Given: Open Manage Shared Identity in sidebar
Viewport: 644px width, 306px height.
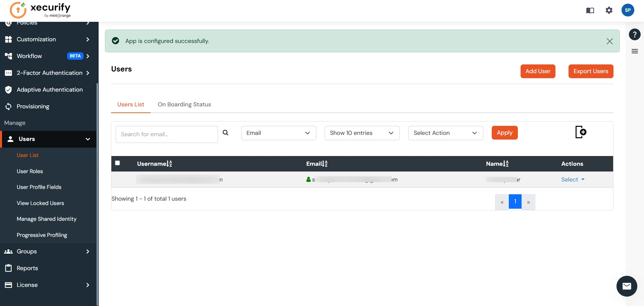Looking at the screenshot, I should click(47, 219).
